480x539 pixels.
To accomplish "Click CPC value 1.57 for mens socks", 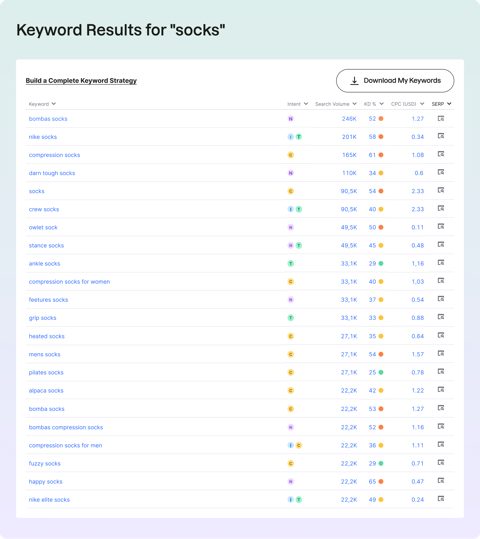I will coord(417,354).
